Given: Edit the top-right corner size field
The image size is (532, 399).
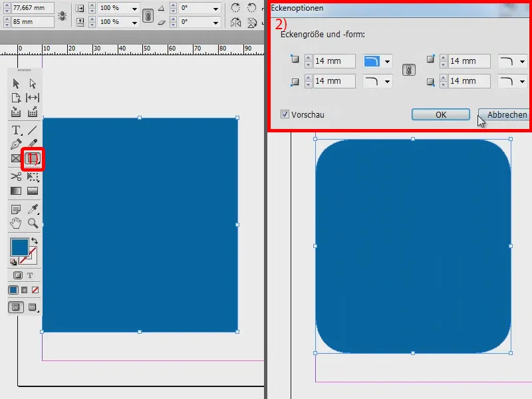Looking at the screenshot, I should (469, 61).
